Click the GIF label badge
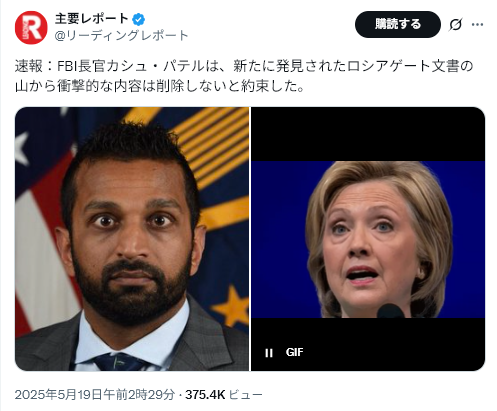Viewport: 497px width, 411px height. 294,352
